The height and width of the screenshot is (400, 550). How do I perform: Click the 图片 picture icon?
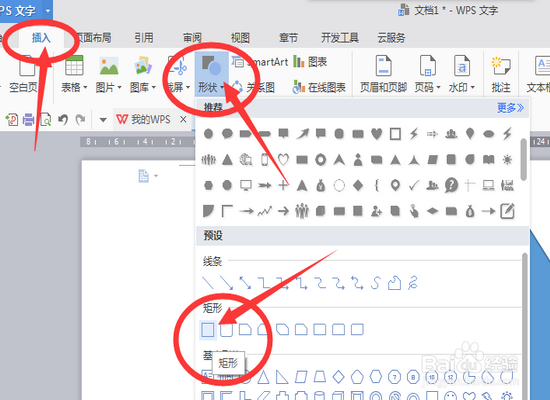click(109, 66)
